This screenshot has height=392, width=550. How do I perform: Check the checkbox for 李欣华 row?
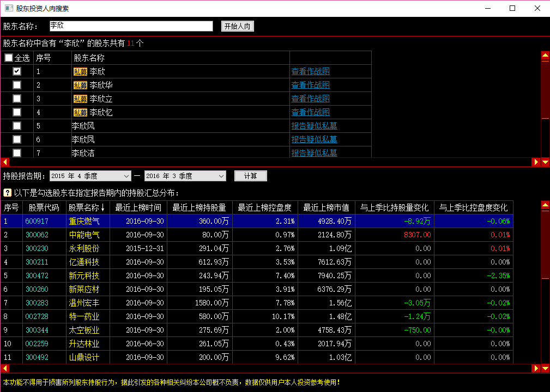pos(17,85)
